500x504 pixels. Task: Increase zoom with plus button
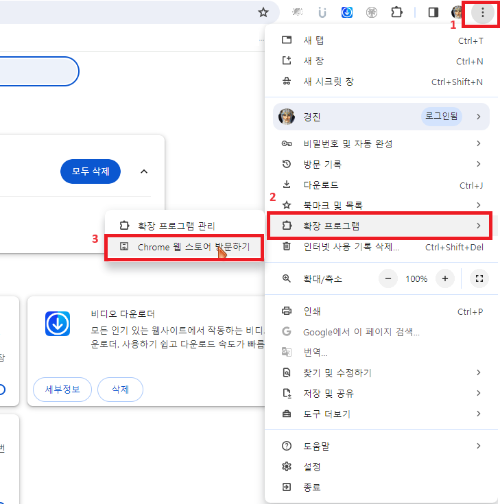coord(445,278)
